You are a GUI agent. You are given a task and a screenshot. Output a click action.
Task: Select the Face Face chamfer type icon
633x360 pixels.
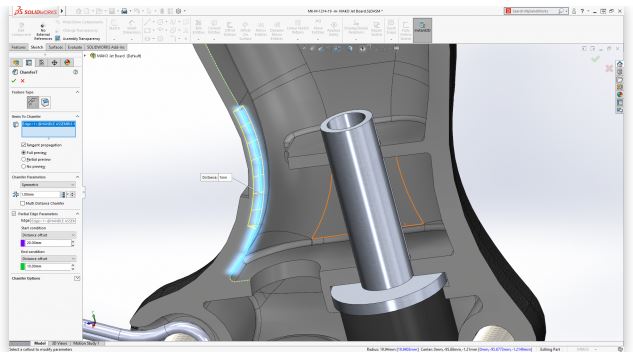pos(45,103)
